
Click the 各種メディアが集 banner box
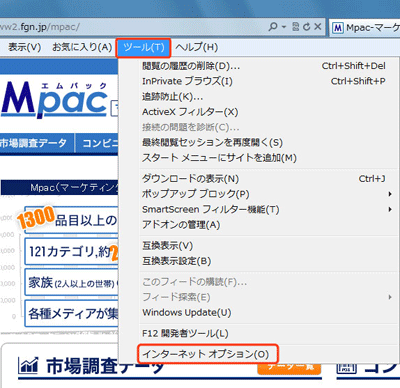pyautogui.click(x=71, y=314)
